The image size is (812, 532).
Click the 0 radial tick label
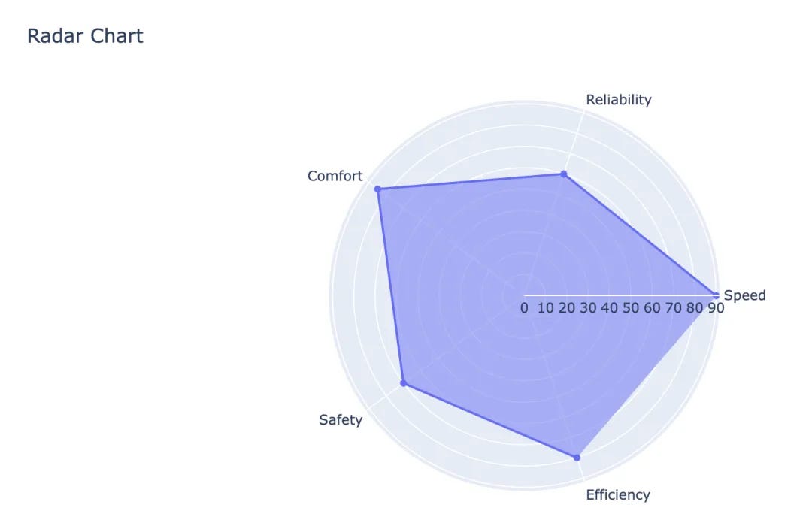524,308
